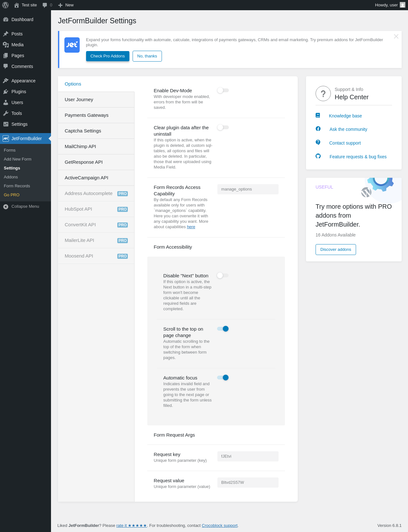Open Feature requests & bug fixes link
Image resolution: width=408 pixels, height=532 pixels.
358,157
